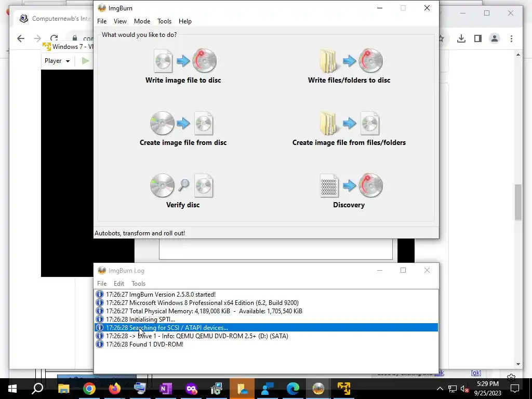Click Chrome forward navigation arrow
Screen dimensions: 532x399
point(37,38)
